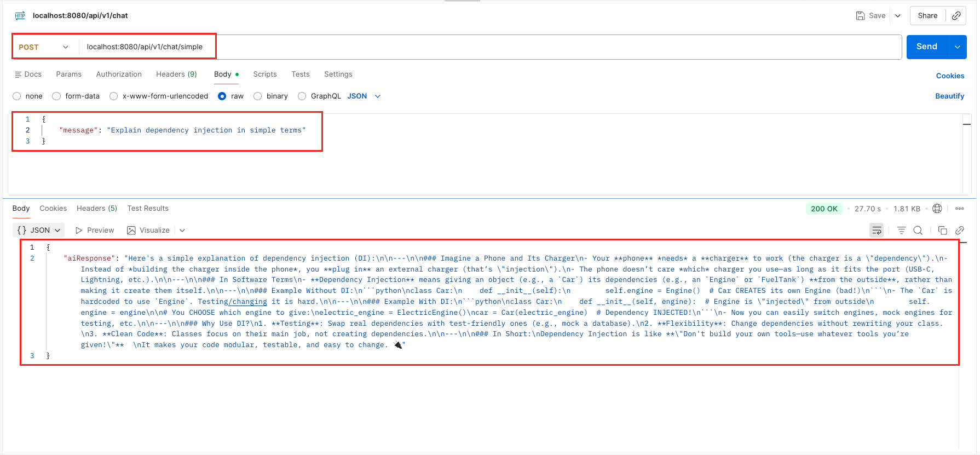Click the Beautify link
The image size is (980, 455).
tap(949, 96)
